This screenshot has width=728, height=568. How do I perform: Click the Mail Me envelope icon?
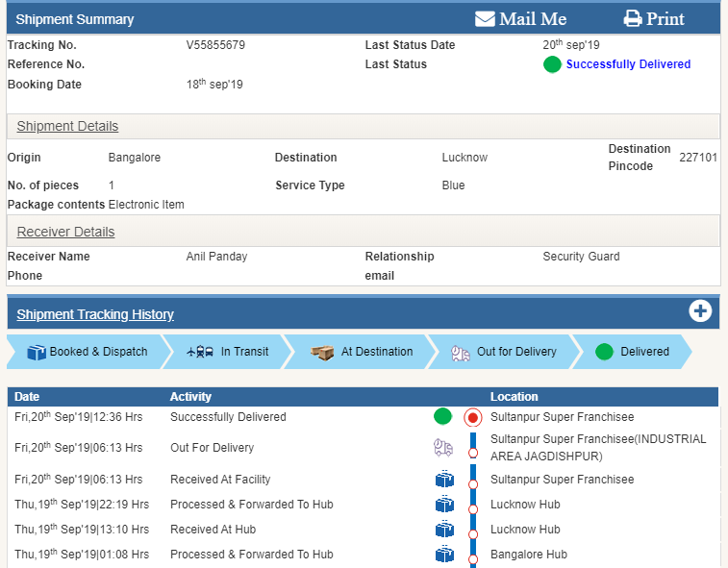(485, 19)
